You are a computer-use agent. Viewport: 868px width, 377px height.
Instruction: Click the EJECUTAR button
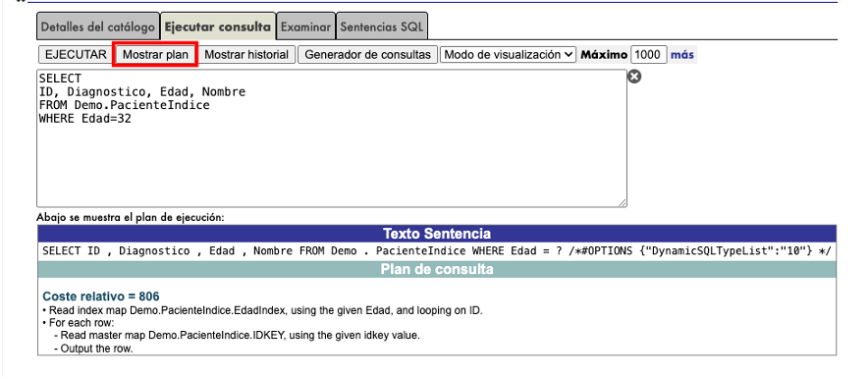[76, 55]
